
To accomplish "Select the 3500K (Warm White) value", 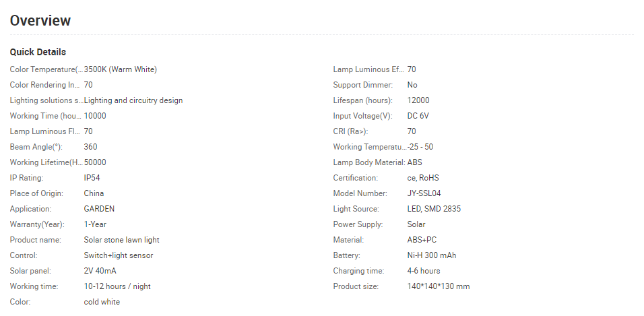I will click(121, 69).
